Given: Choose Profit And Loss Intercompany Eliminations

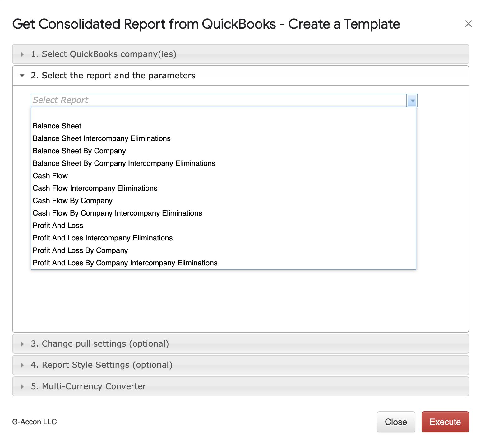Looking at the screenshot, I should pyautogui.click(x=223, y=238).
